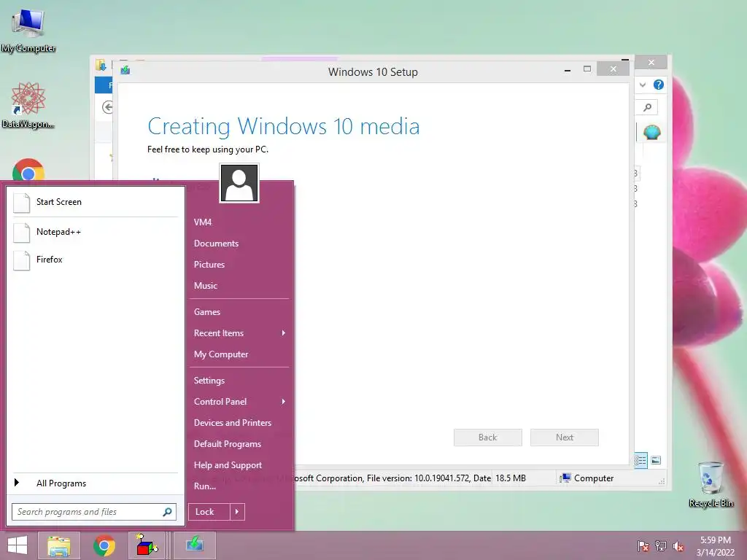Viewport: 747px width, 560px height.
Task: Open Documents from Start menu
Action: point(216,244)
